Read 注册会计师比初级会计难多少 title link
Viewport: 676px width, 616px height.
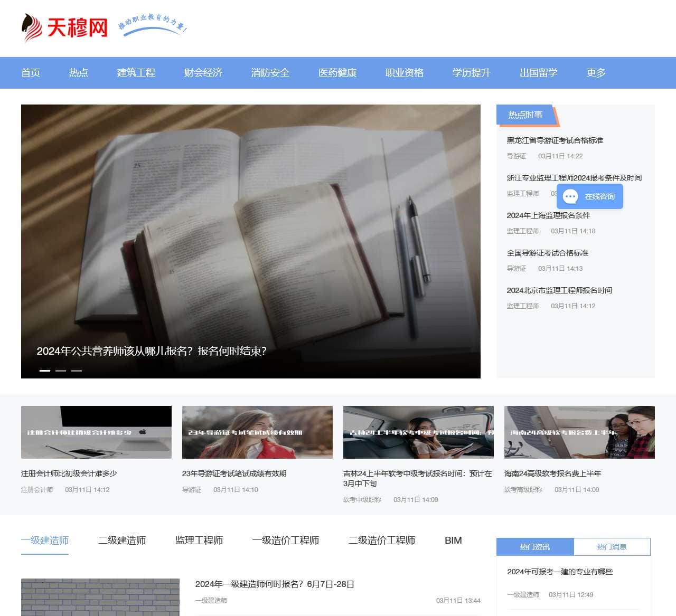[x=69, y=473]
